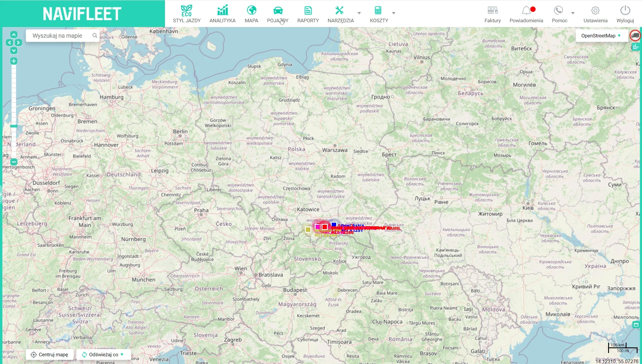Pan the map right with arrow
The width and height of the screenshot is (642, 364).
click(x=18, y=42)
